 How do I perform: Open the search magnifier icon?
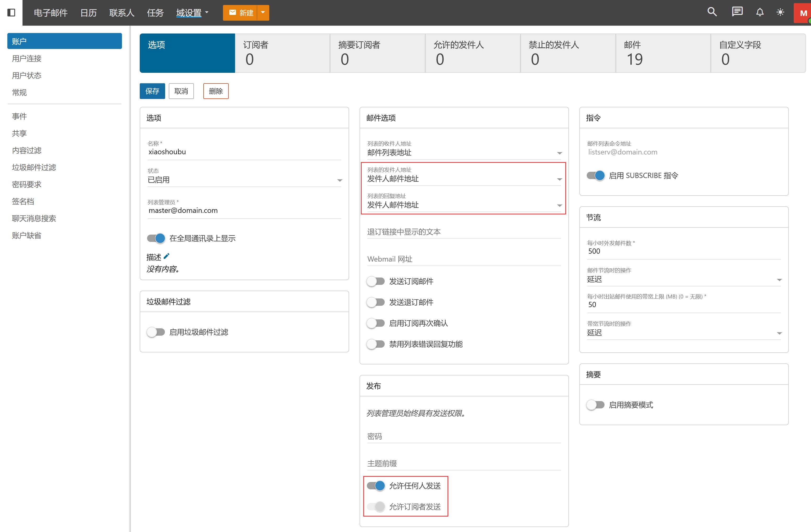point(712,12)
